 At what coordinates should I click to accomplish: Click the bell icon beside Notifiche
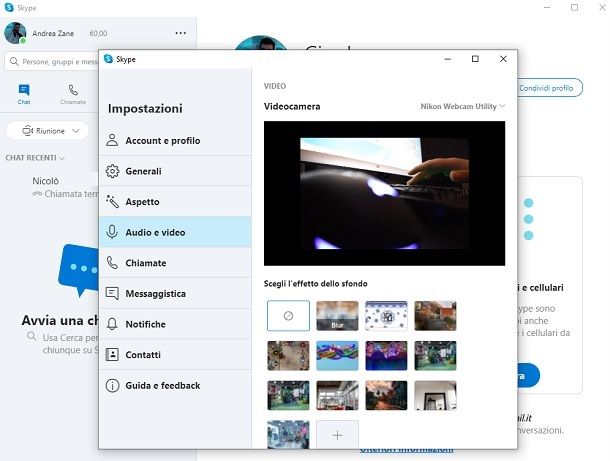[112, 324]
